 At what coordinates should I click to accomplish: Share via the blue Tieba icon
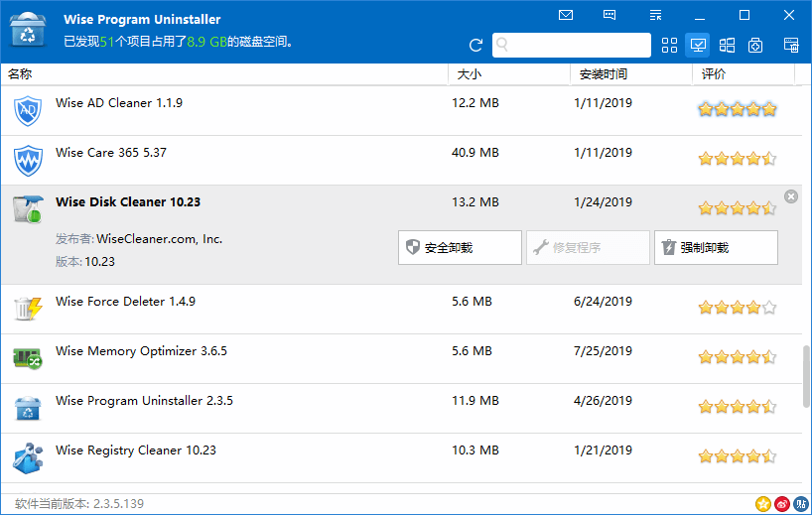801,504
